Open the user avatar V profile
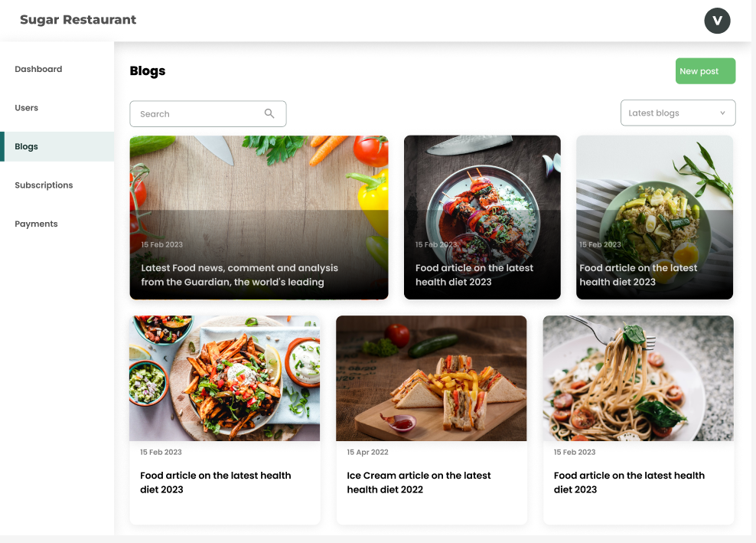Screen dimensions: 756x543 point(717,21)
